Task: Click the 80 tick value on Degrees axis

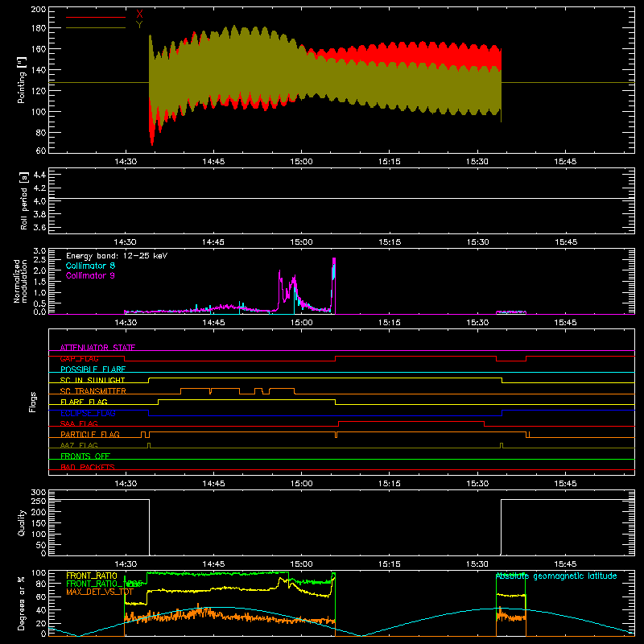Action: pos(41,584)
